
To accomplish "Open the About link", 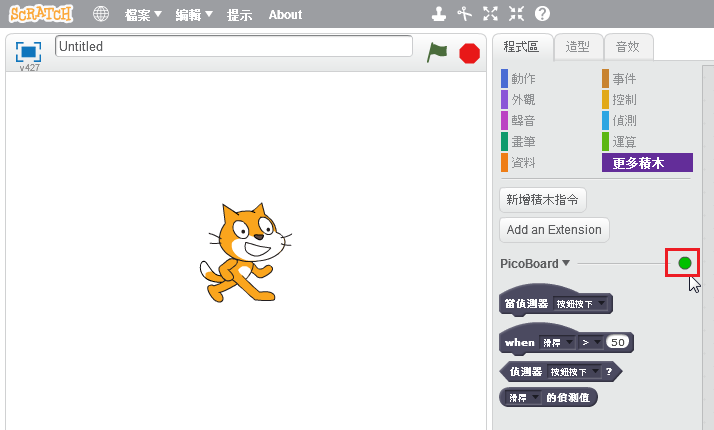I will [x=285, y=15].
